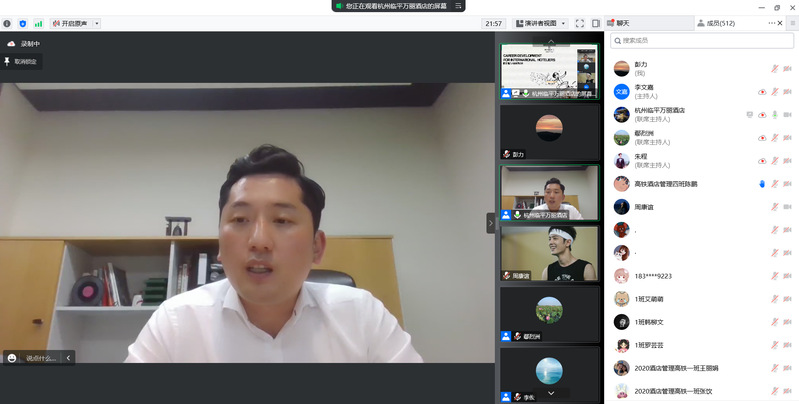Open the emoji picker in chat bar
The width and height of the screenshot is (799, 404).
(12, 357)
